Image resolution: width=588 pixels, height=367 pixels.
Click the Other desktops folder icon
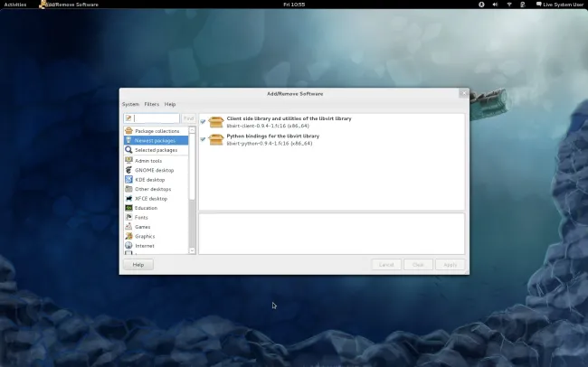[x=128, y=189]
